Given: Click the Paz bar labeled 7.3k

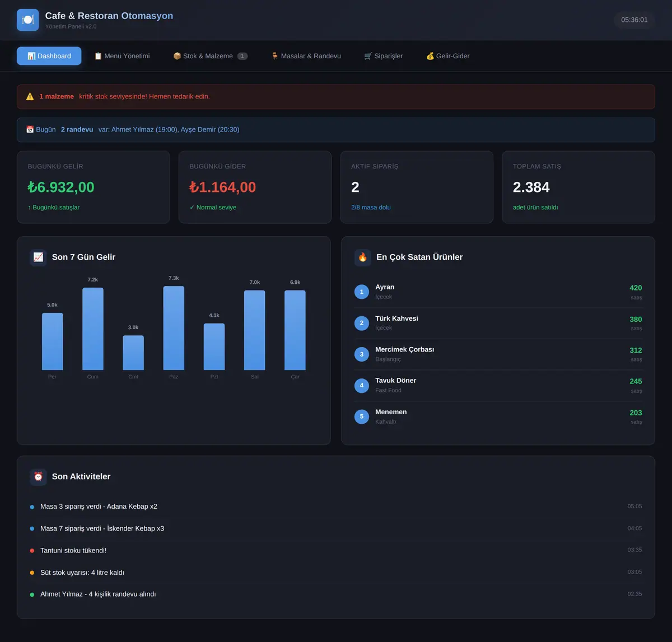Looking at the screenshot, I should click(174, 328).
